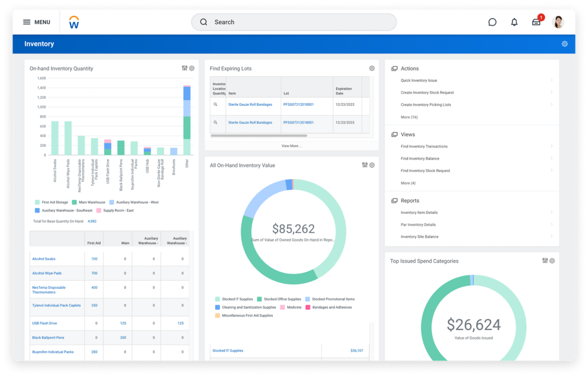The width and height of the screenshot is (588, 377).
Task: Open chart filter icon on On-hand Inventory Quantity
Action: click(184, 68)
